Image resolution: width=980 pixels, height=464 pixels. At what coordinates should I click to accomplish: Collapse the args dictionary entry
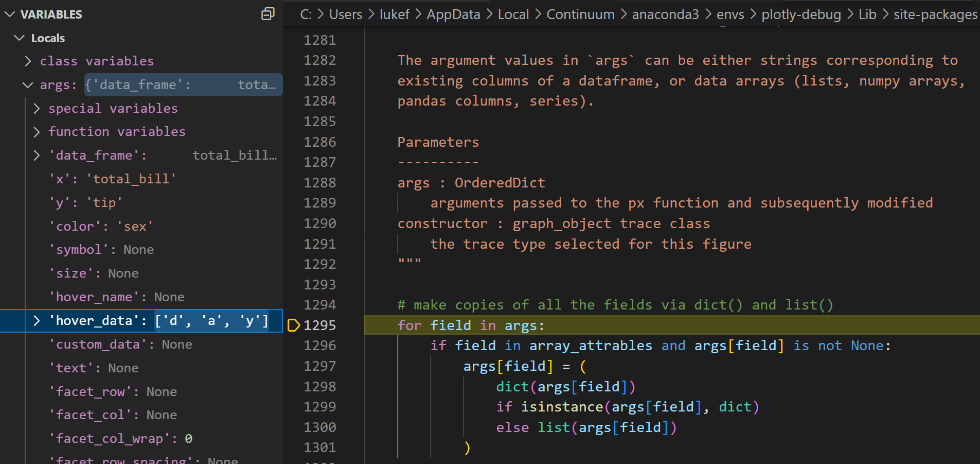point(28,85)
